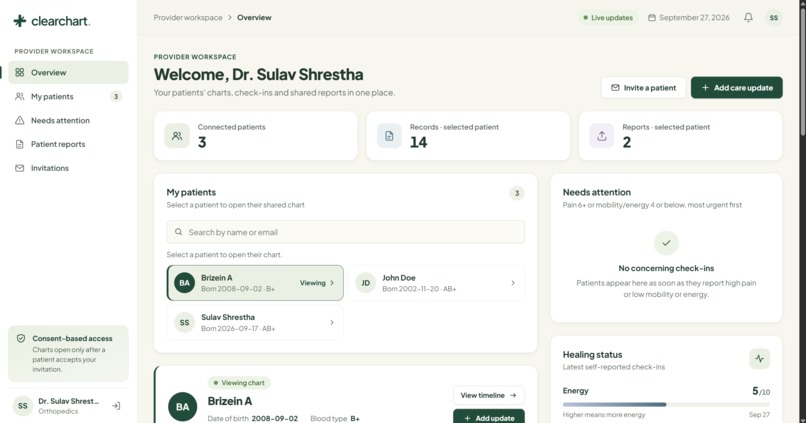The image size is (806, 423).
Task: Click the My patients people icon
Action: (20, 96)
